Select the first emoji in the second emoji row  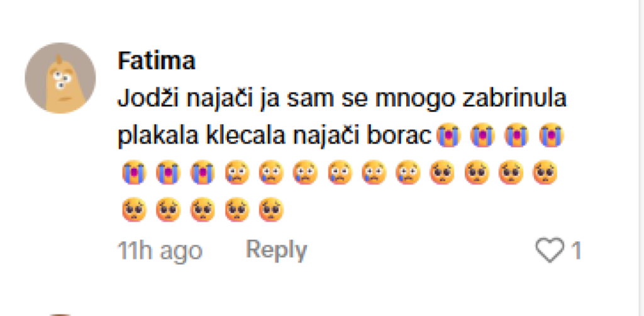(x=135, y=172)
